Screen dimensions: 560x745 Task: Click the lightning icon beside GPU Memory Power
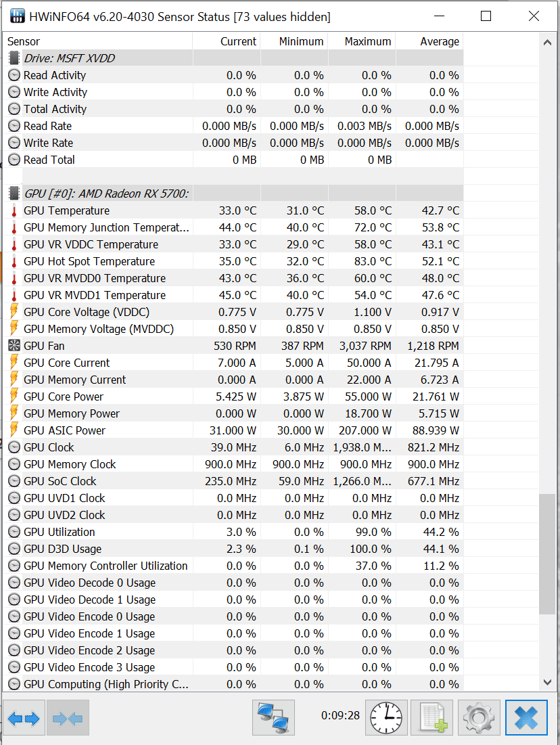(x=14, y=413)
